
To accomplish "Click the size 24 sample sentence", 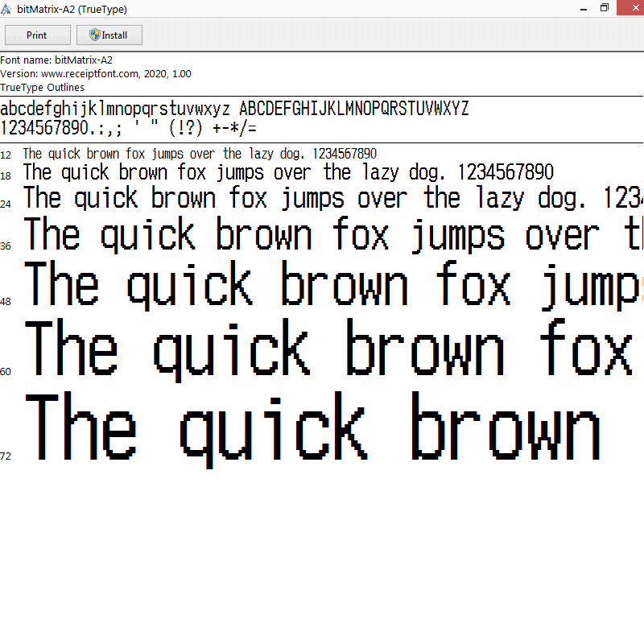I will coord(333,198).
